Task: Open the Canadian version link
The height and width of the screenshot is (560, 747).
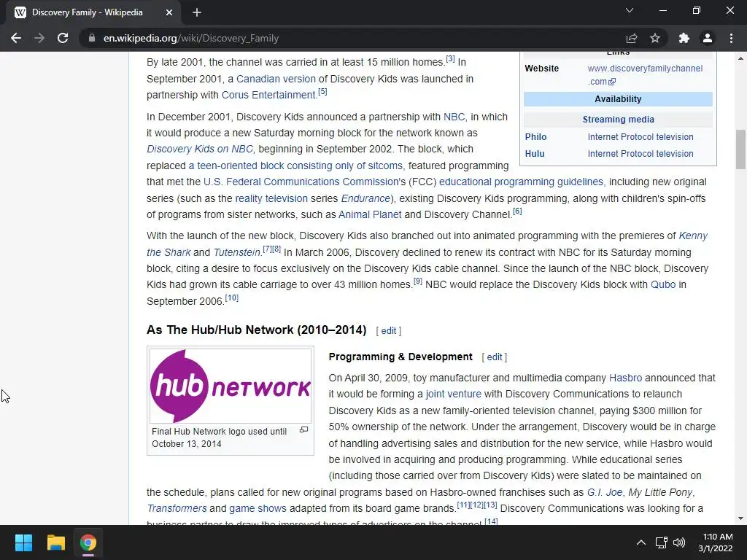Action: (276, 79)
